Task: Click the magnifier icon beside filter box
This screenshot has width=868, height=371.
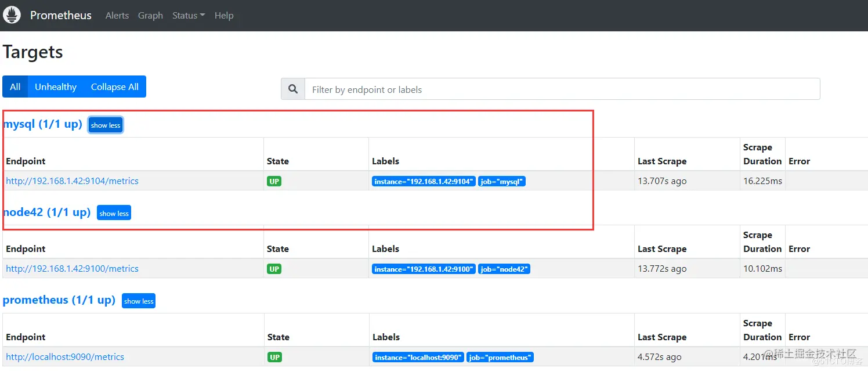Action: click(293, 89)
